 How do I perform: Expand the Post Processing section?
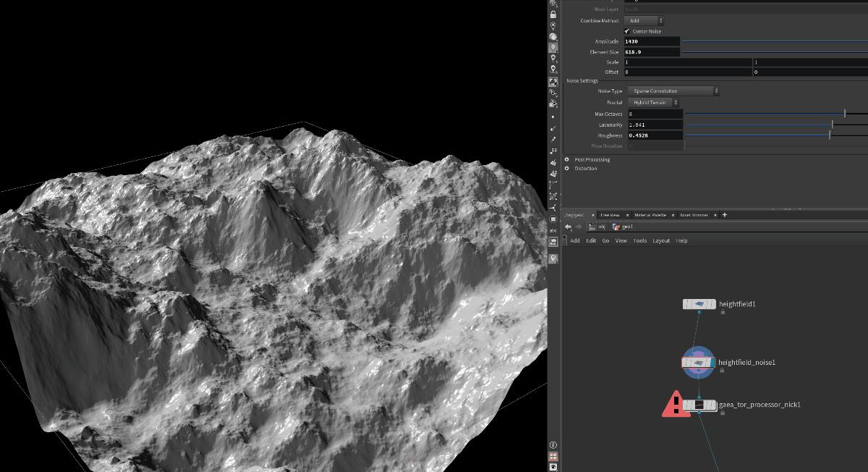[567, 159]
